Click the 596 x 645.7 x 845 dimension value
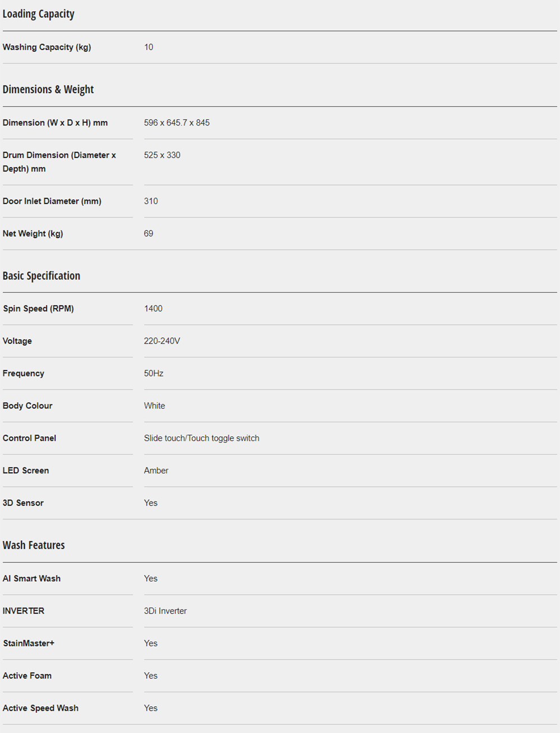Viewport: 560px width, 733px height. 176,123
